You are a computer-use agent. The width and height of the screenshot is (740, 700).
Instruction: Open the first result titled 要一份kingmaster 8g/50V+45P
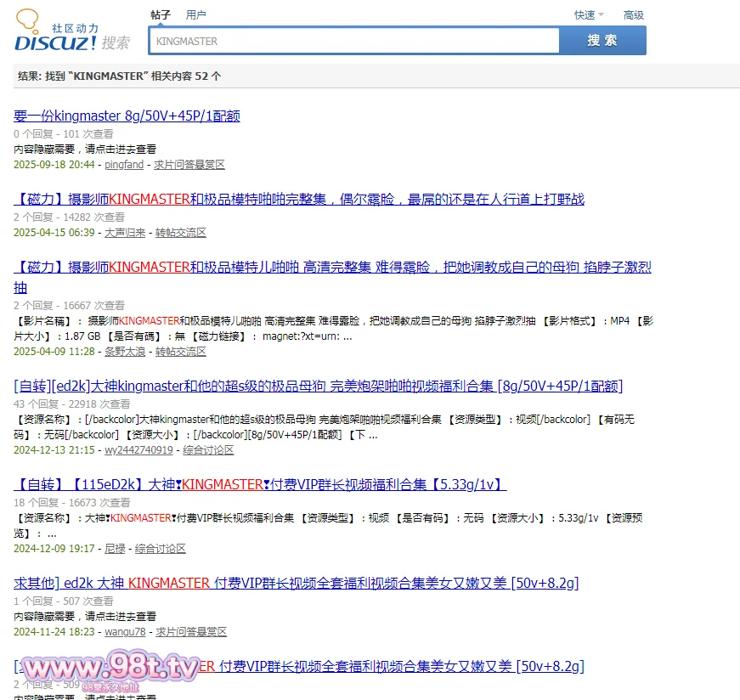pos(127,116)
